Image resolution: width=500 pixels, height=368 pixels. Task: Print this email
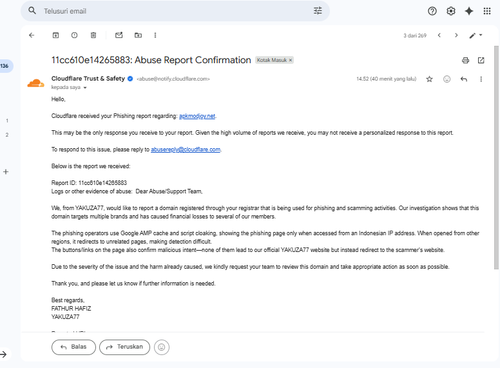tap(465, 60)
